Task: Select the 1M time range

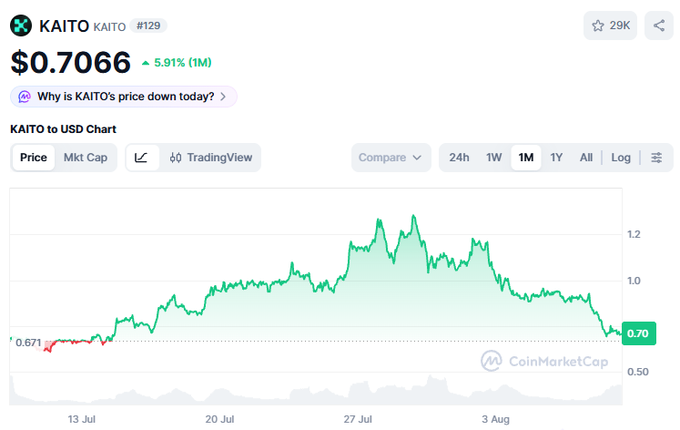Action: [x=526, y=157]
